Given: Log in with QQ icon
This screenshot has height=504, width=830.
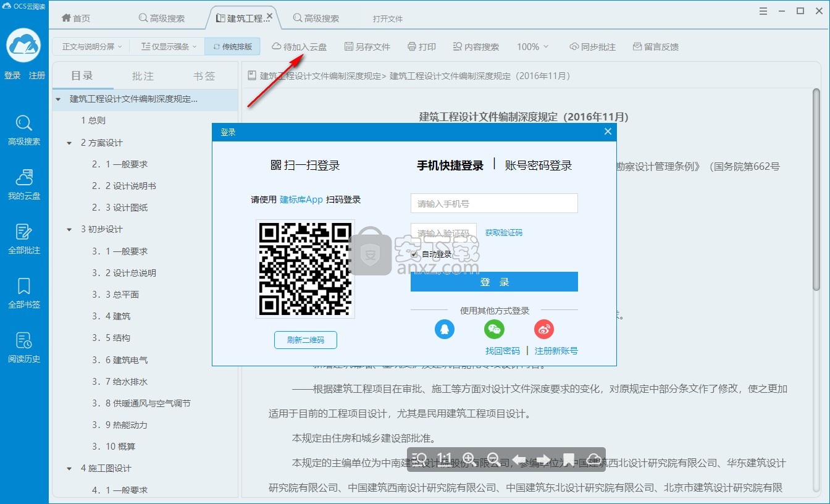Looking at the screenshot, I should point(445,329).
